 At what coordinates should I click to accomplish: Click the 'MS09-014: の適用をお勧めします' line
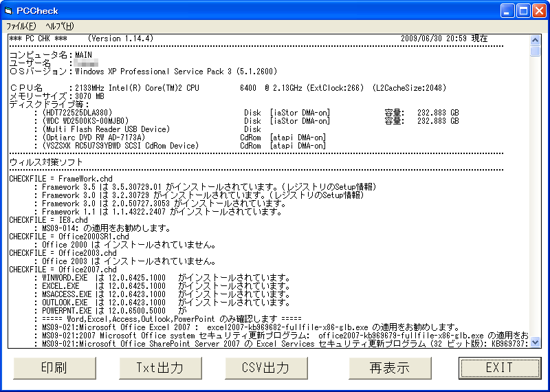coord(102,228)
